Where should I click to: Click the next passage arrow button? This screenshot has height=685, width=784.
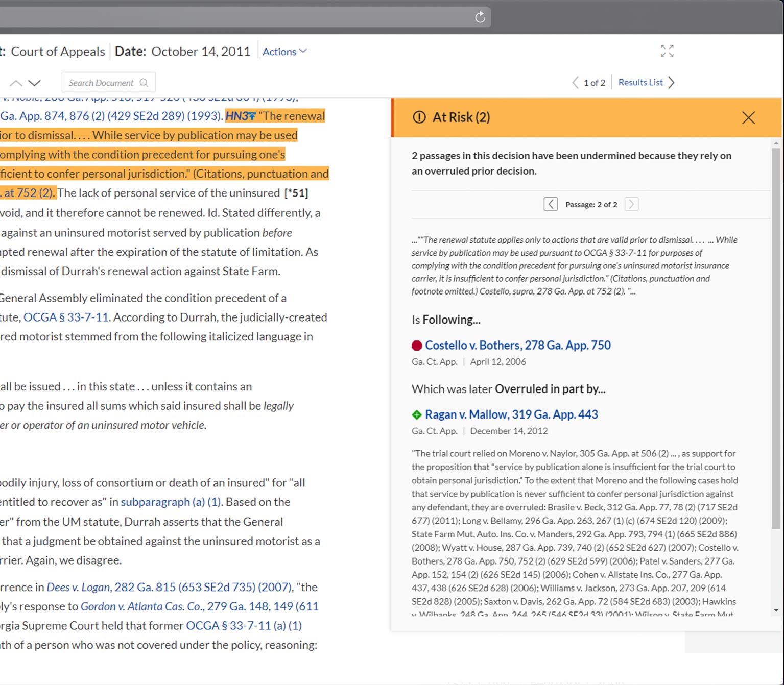coord(631,204)
